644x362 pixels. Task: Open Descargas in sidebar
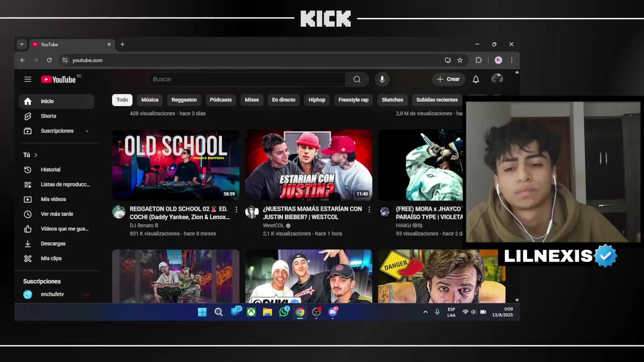[x=56, y=244]
